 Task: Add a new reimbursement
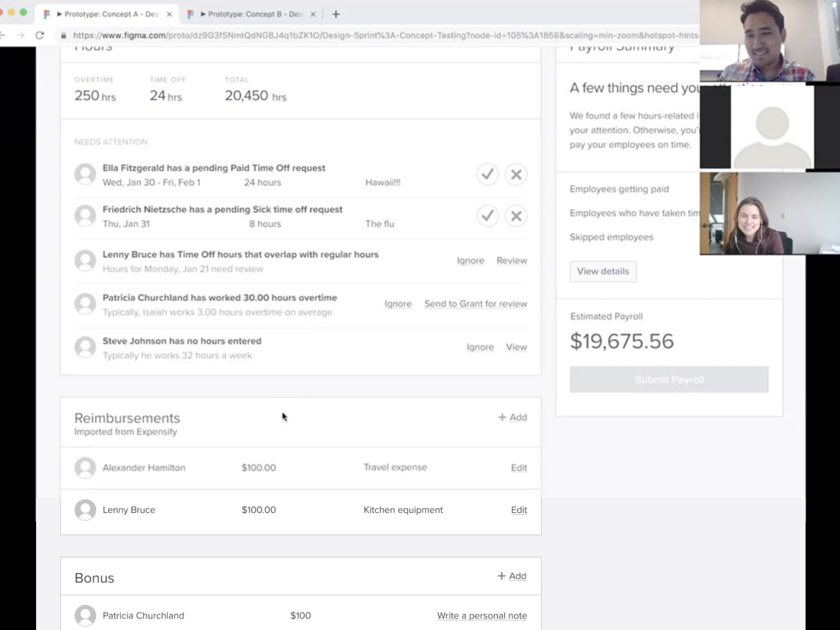[x=512, y=417]
